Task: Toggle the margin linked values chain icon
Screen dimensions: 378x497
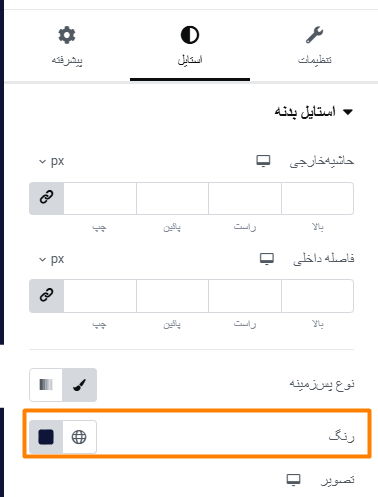Action: click(47, 198)
